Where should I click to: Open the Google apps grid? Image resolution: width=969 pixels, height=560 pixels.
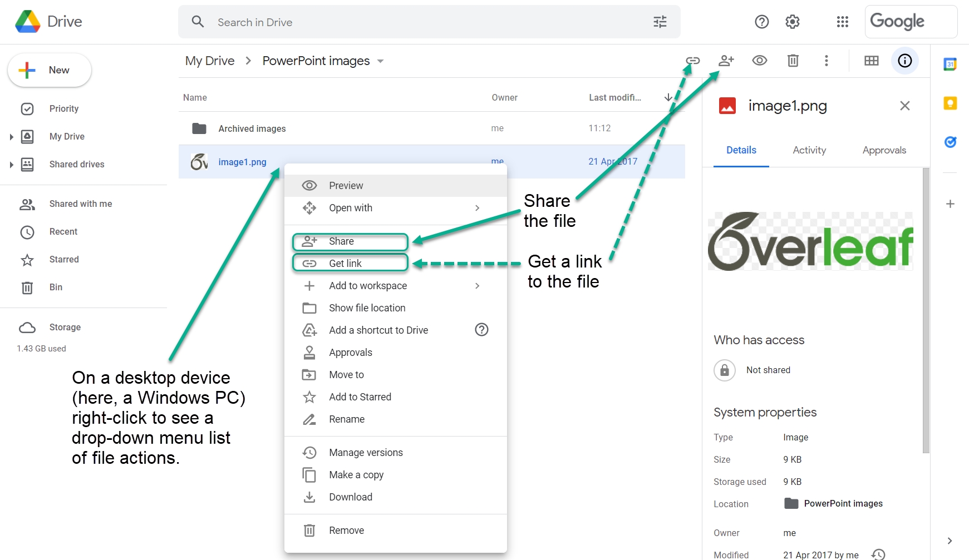(842, 22)
